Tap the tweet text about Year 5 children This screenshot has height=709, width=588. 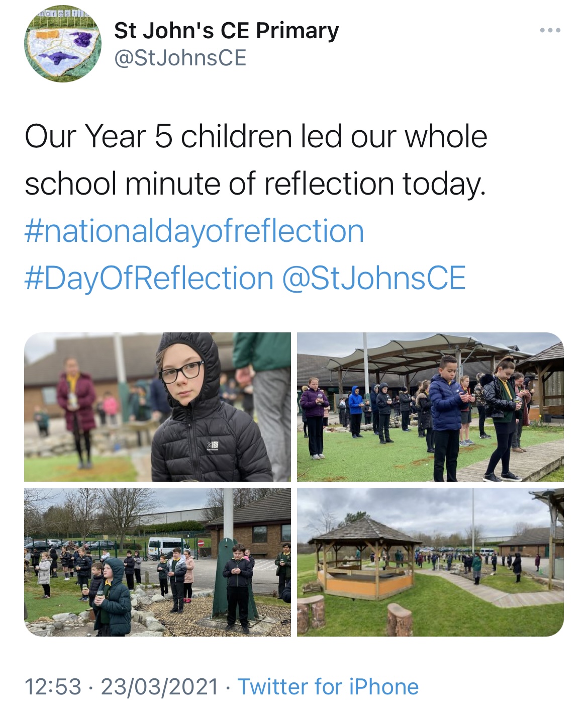(256, 160)
